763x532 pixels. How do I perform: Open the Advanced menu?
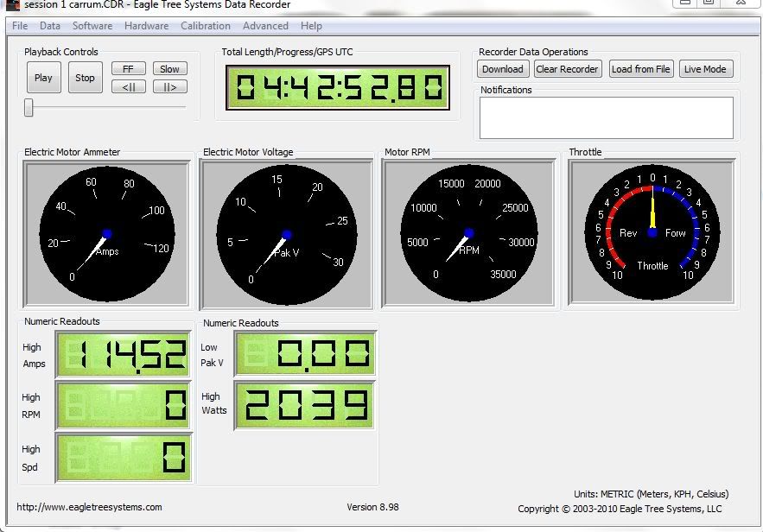265,26
